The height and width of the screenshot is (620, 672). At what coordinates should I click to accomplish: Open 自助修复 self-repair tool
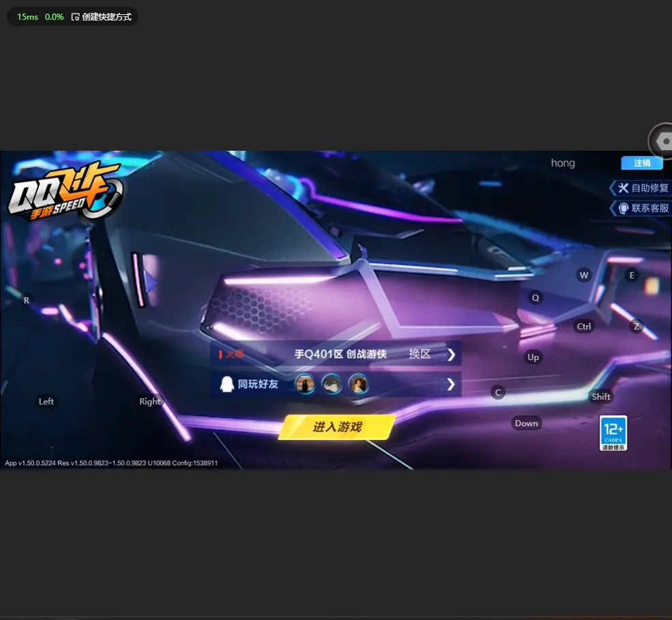point(641,188)
